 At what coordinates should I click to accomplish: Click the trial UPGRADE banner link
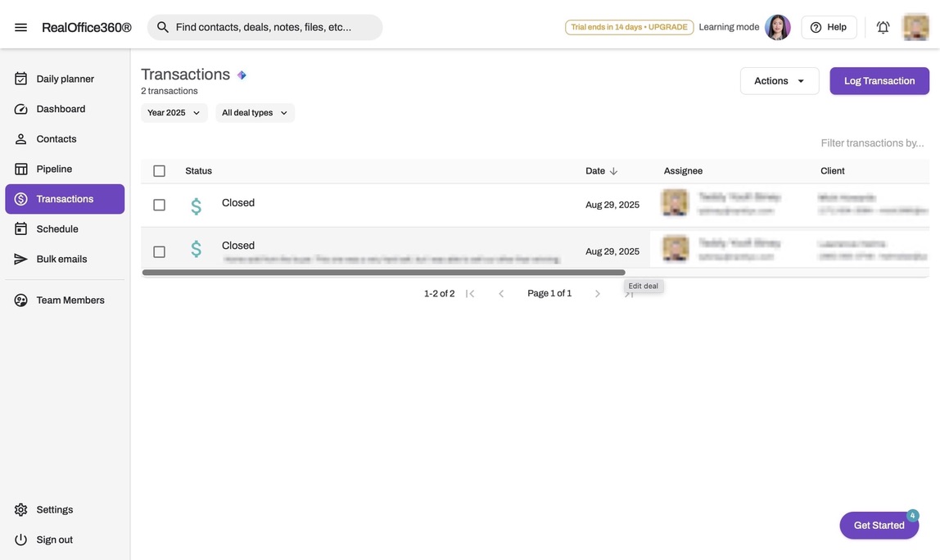click(x=629, y=27)
